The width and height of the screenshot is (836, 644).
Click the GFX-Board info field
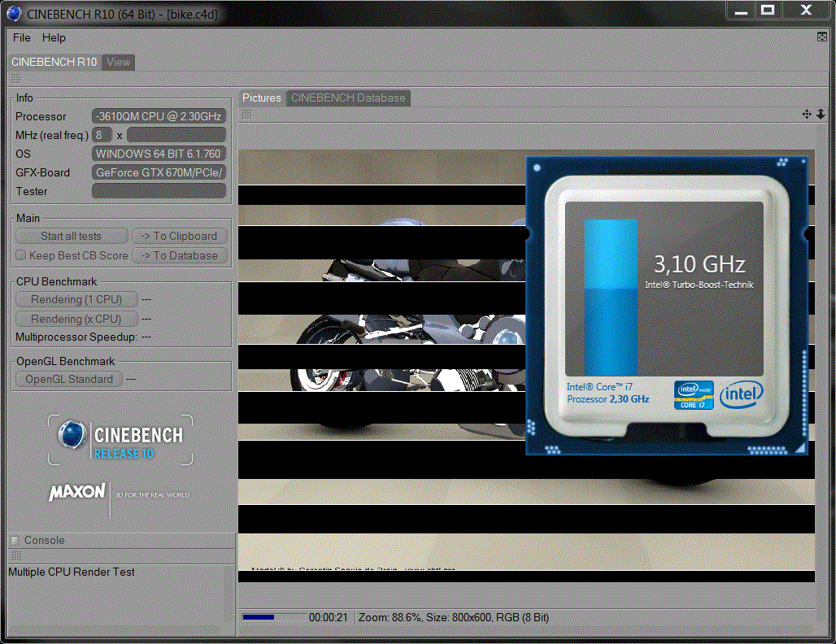(x=159, y=172)
